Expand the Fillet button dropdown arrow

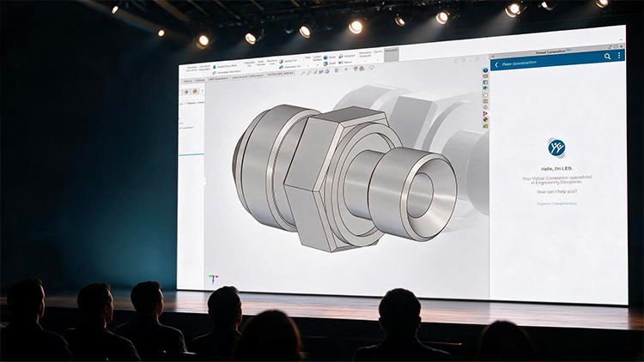click(x=308, y=66)
